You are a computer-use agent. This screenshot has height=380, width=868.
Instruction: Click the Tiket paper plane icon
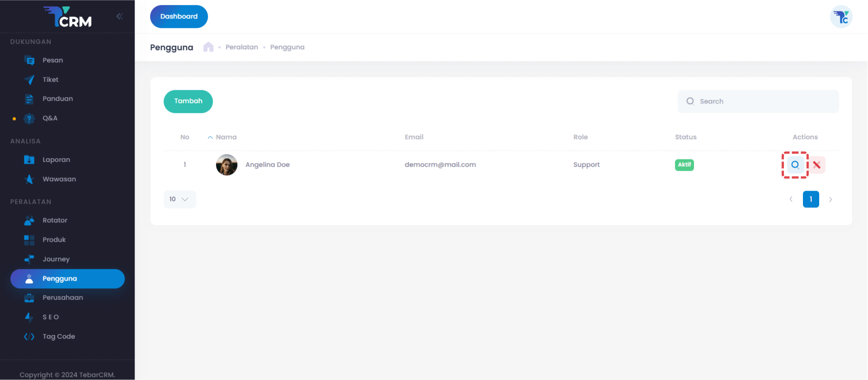(x=29, y=80)
